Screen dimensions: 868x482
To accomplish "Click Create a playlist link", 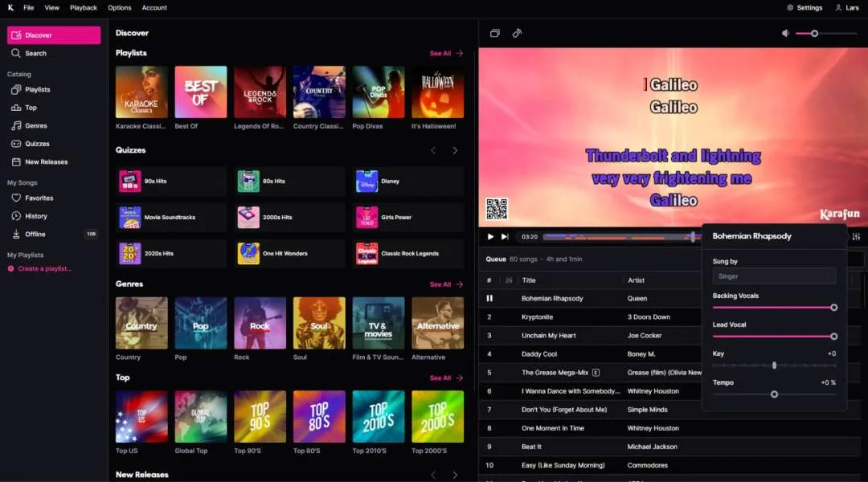I will (x=40, y=268).
